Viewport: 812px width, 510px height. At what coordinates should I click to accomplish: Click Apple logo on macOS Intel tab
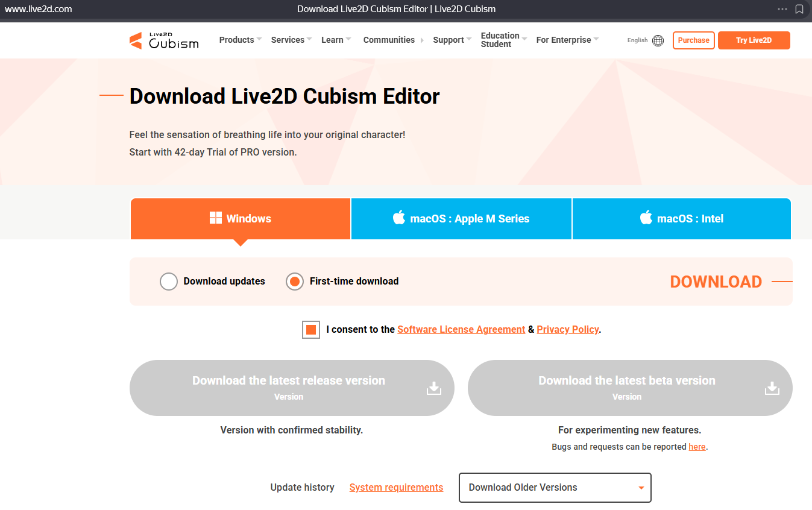click(x=646, y=218)
